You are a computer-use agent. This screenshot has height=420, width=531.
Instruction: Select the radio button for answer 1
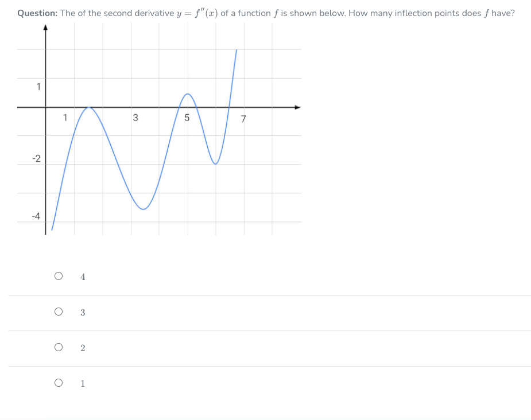tap(58, 383)
